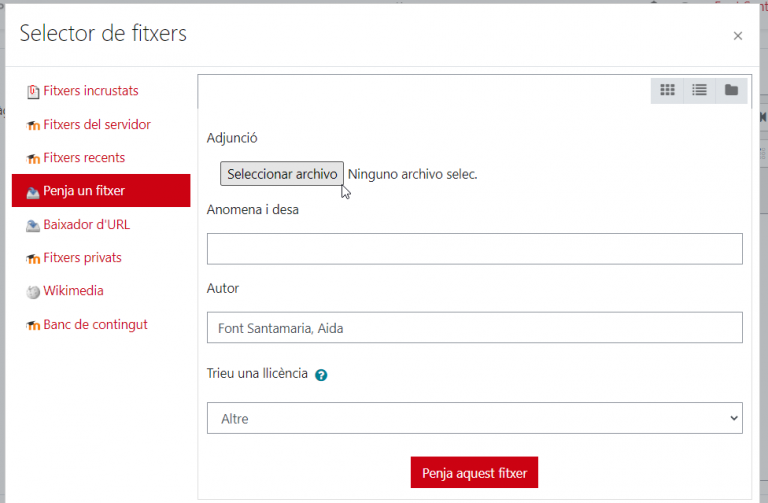Switch to icon grid view

tap(667, 90)
